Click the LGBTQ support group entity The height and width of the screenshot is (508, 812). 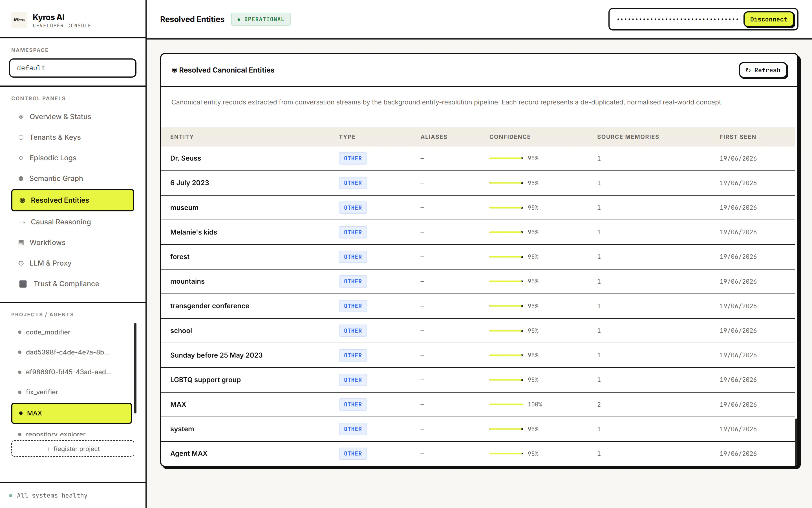tap(205, 380)
